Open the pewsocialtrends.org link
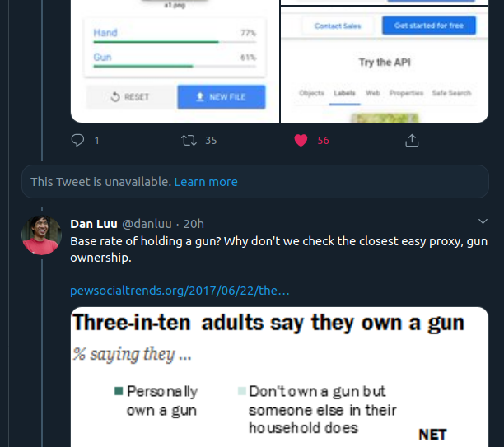The image size is (504, 447). (180, 291)
